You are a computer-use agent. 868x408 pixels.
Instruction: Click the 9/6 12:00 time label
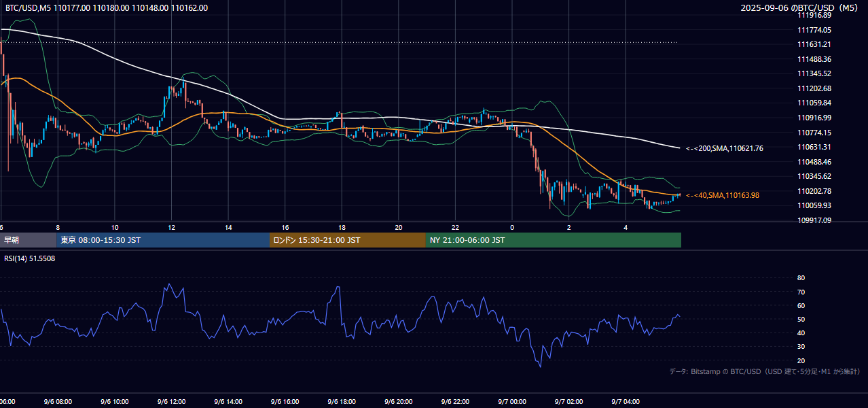[171, 402]
